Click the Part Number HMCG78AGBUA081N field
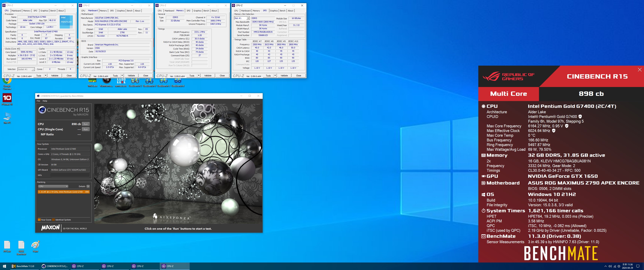The image size is (644, 270). (x=263, y=32)
